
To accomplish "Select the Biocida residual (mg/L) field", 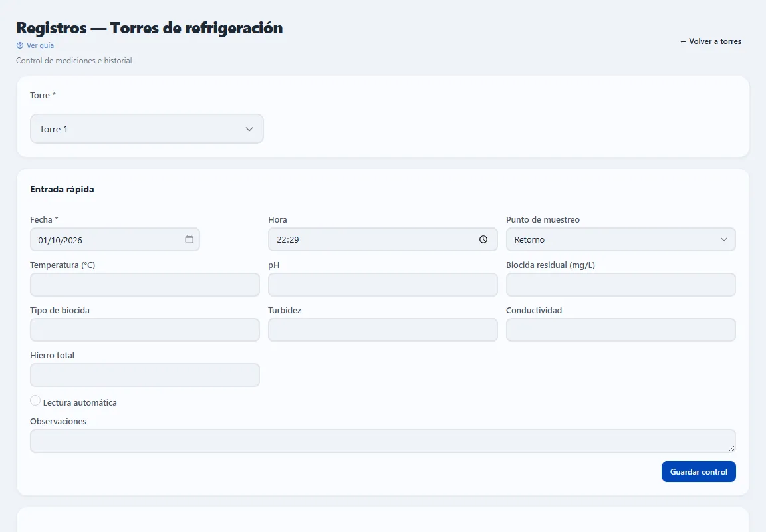I will click(x=620, y=285).
